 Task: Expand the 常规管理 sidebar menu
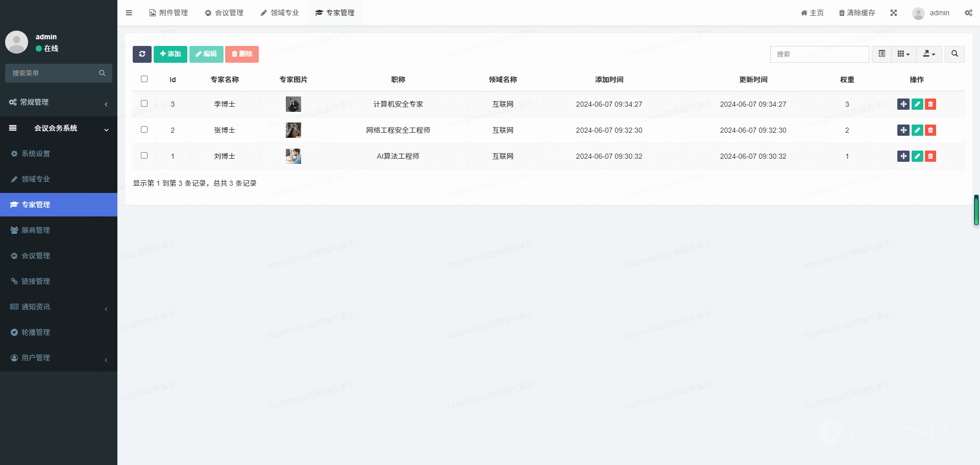59,102
